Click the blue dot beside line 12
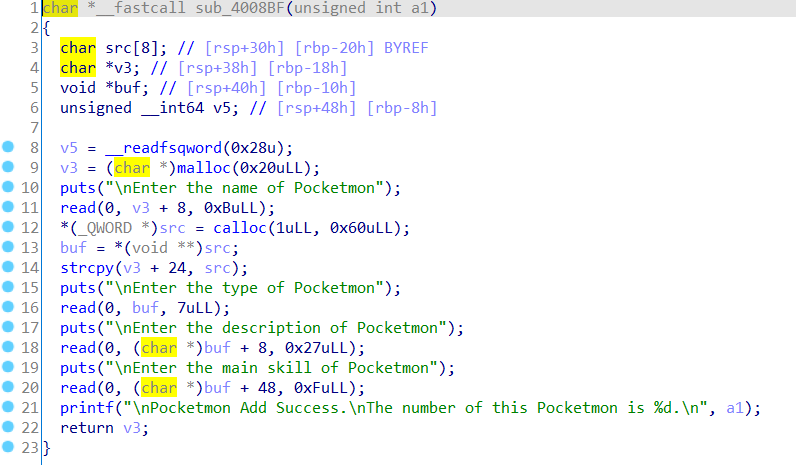Viewport: 796px width, 465px height. pyautogui.click(x=8, y=226)
